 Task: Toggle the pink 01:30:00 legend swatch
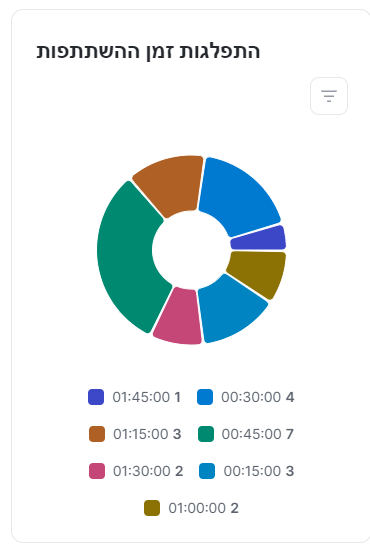point(97,471)
